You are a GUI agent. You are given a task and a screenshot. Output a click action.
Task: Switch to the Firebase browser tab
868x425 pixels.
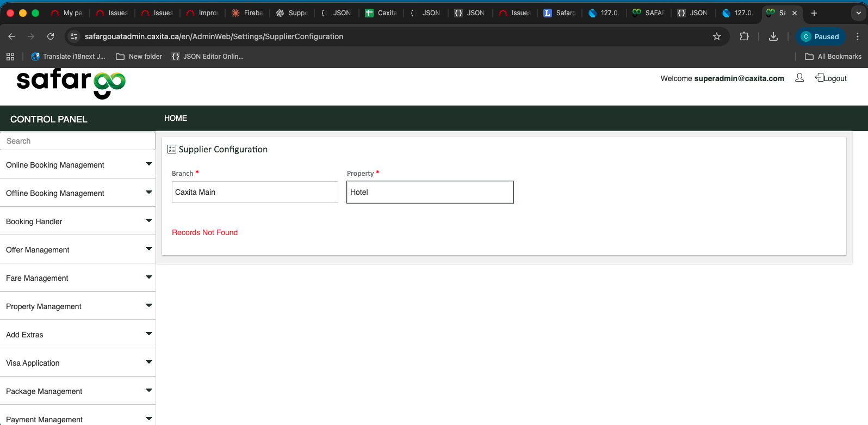(247, 13)
